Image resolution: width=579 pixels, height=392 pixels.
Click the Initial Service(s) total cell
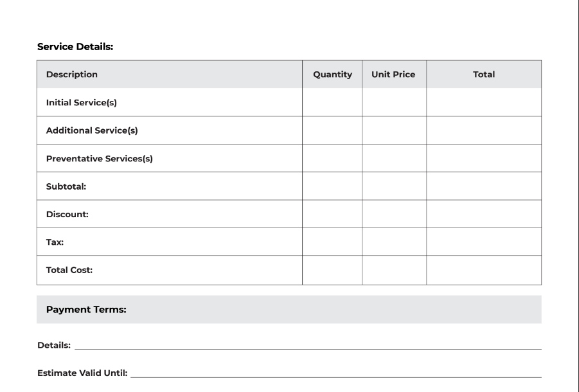coord(484,102)
